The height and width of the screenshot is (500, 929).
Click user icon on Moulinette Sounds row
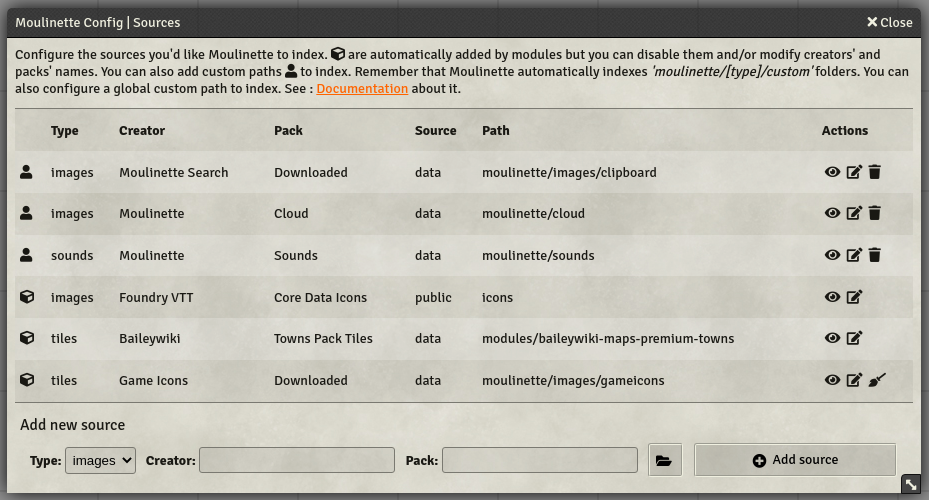tap(26, 255)
